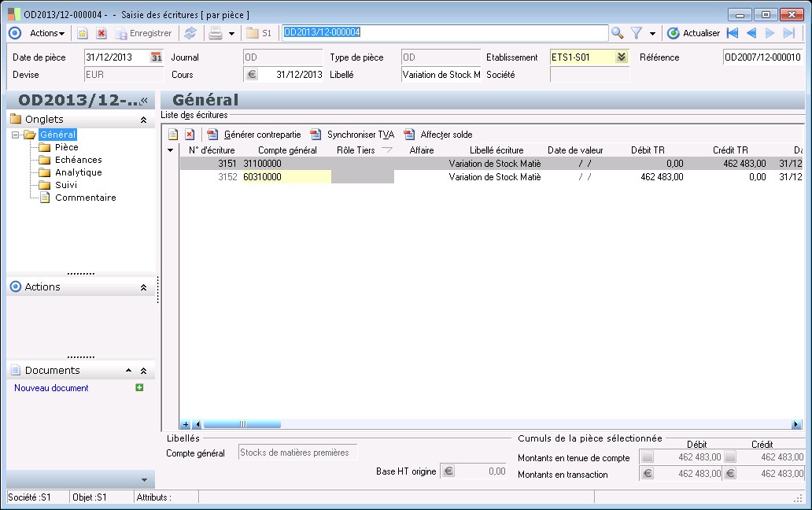The height and width of the screenshot is (510, 812).
Task: Click the Nouveau document link
Action: point(51,388)
